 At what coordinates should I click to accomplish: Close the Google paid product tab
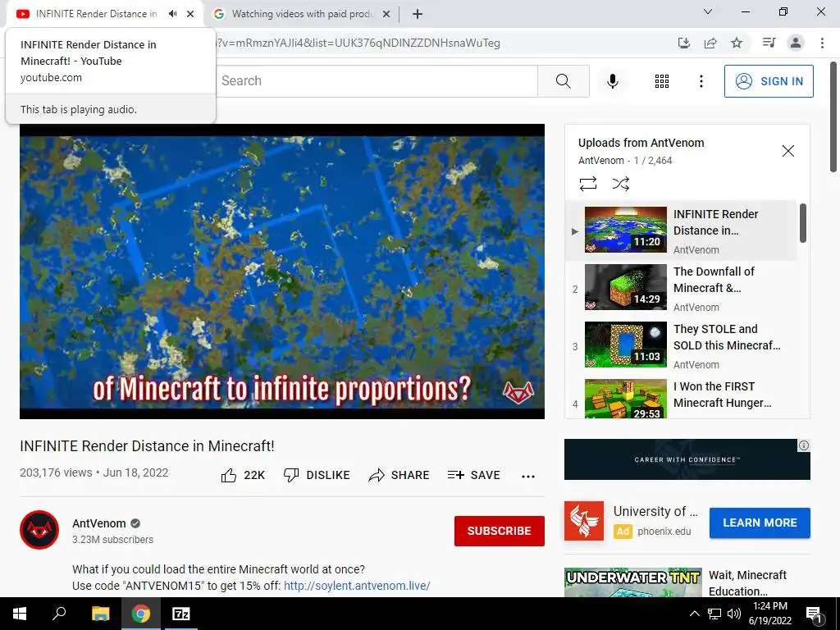pos(386,14)
